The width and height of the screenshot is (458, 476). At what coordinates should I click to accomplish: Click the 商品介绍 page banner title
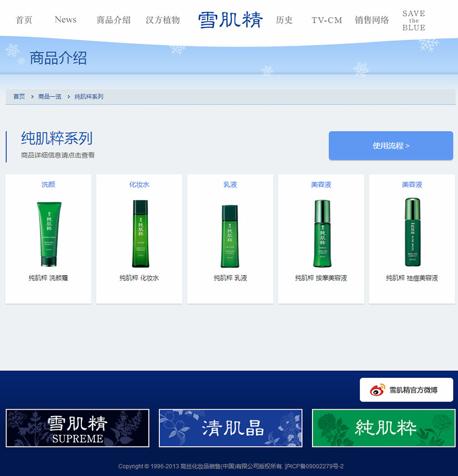(58, 58)
